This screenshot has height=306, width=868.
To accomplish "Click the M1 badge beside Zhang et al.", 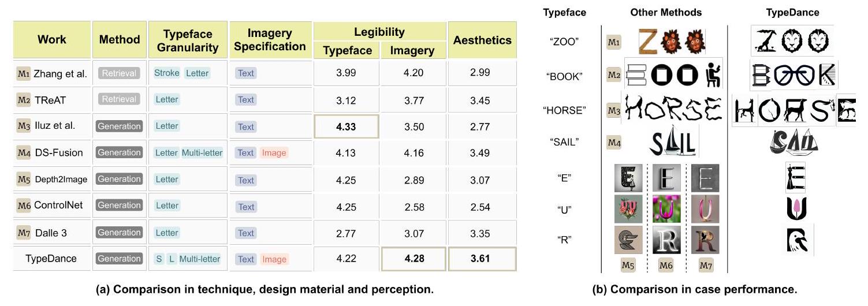I will pos(24,73).
